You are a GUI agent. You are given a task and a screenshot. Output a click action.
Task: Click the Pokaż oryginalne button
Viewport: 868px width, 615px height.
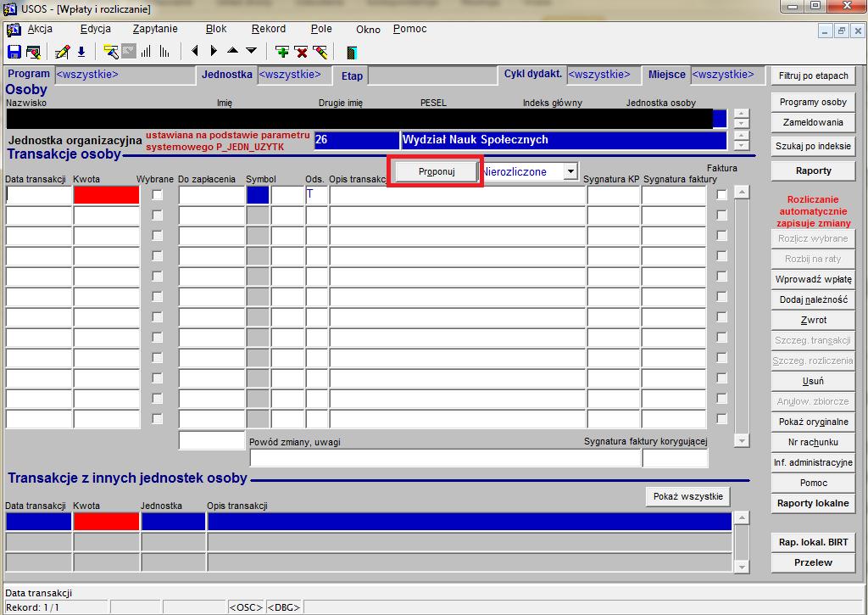[813, 422]
